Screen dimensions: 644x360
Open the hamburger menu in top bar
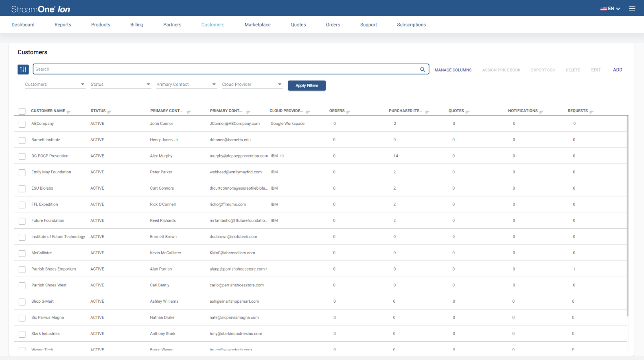[632, 9]
